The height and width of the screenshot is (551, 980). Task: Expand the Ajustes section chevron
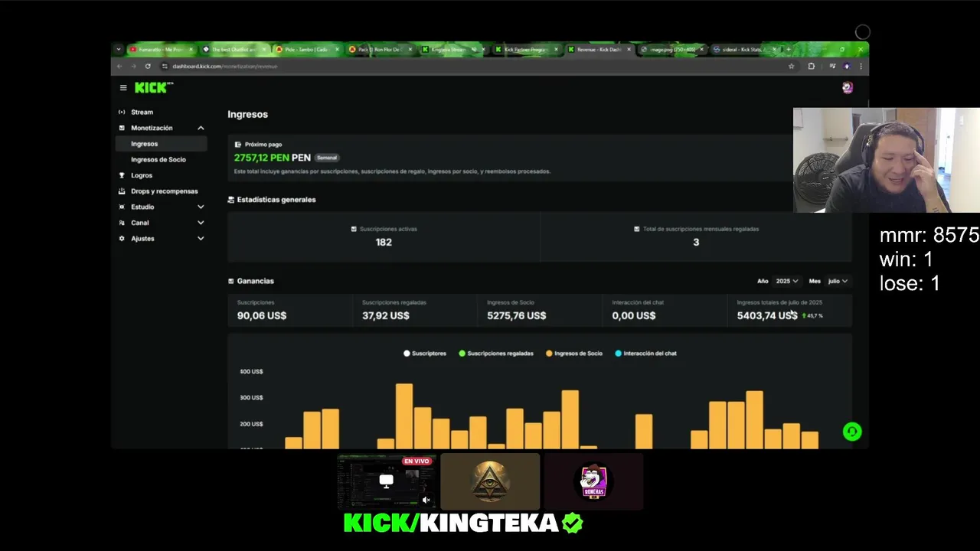201,239
